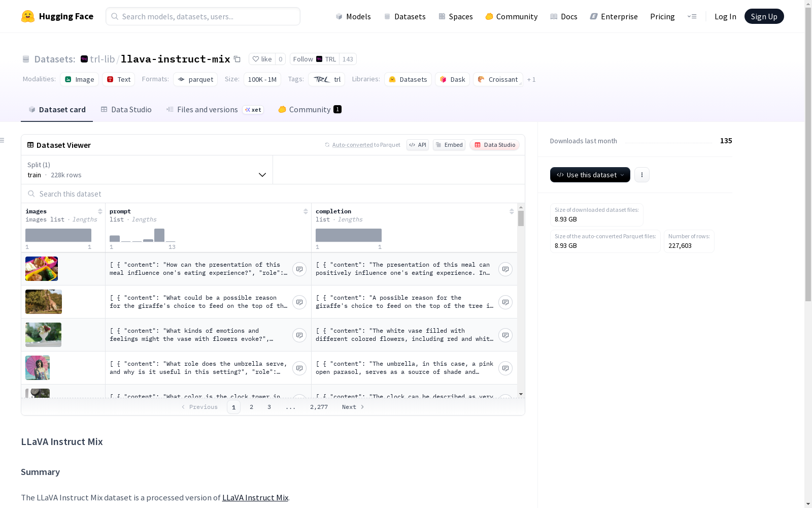Go to Models in the top navigation
812x508 pixels.
point(353,16)
